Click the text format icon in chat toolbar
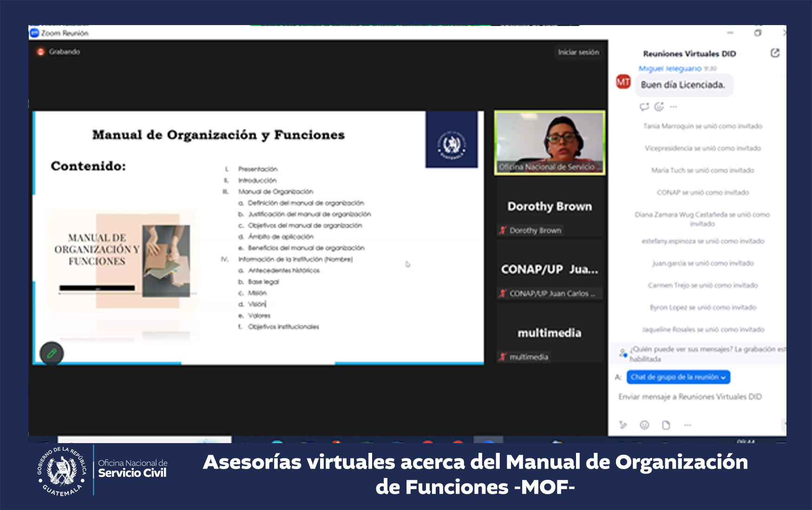This screenshot has height=510, width=812. click(x=623, y=425)
